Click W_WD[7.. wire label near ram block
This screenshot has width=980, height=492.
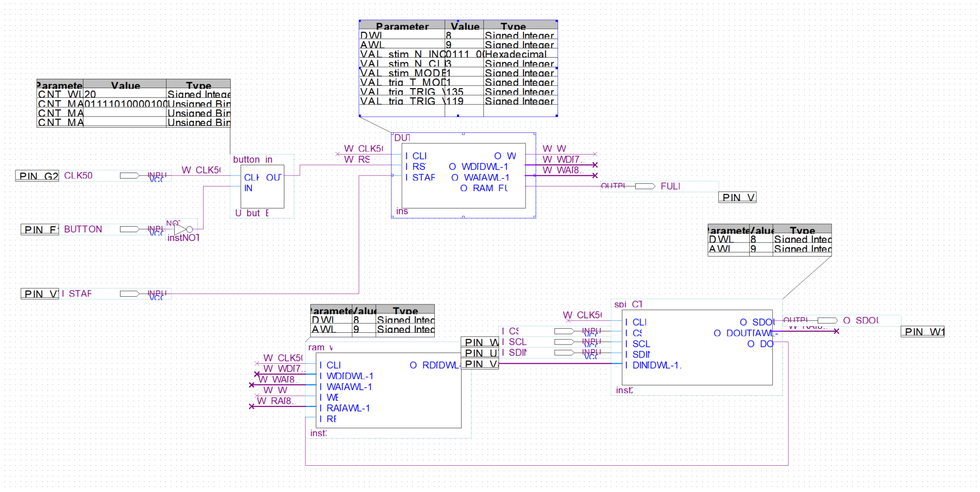click(x=284, y=369)
